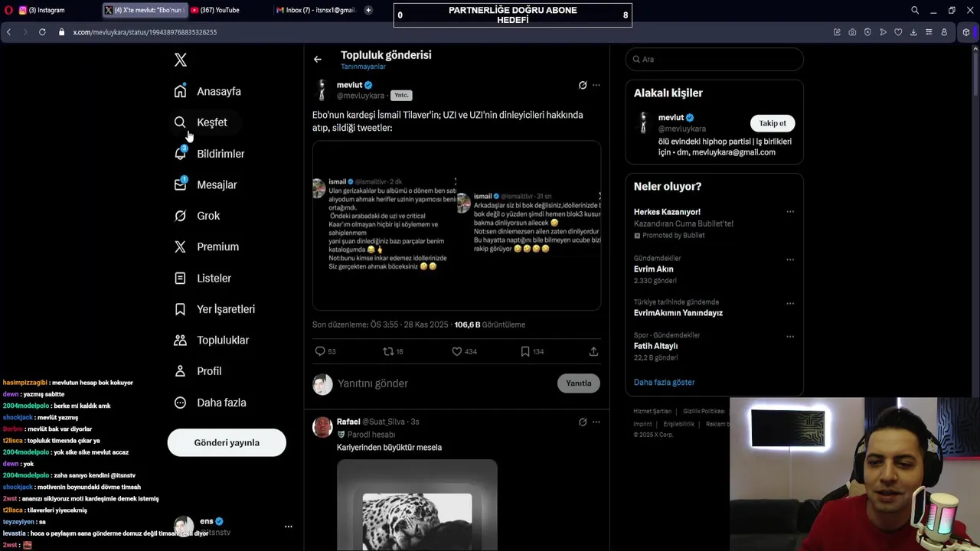Open account menu dots beside ens
980x551 pixels.
289,527
